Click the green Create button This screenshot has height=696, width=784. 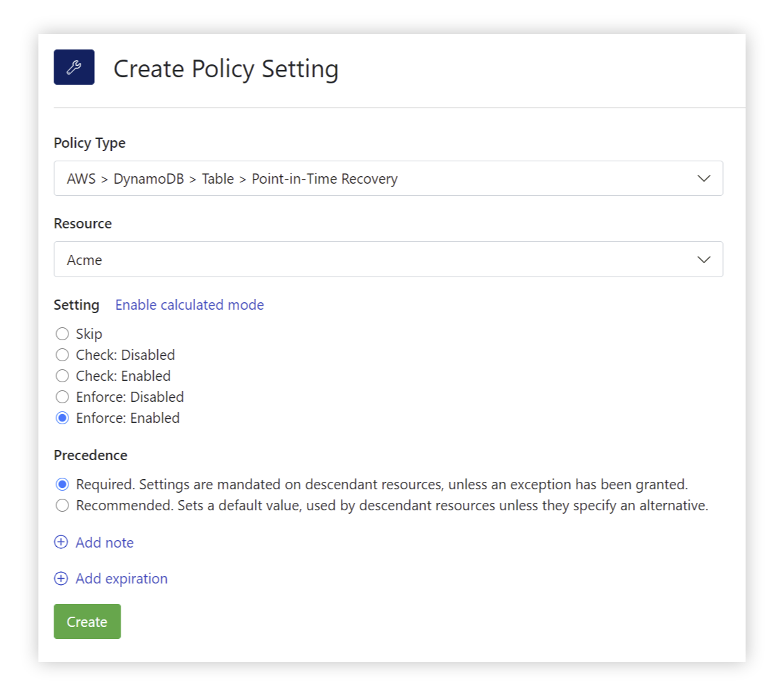tap(87, 621)
